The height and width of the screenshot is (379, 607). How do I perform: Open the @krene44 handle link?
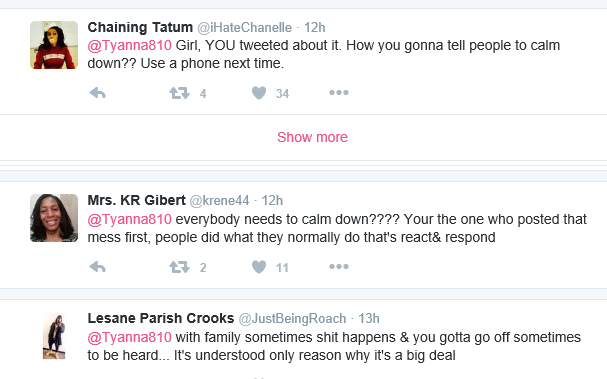point(219,201)
